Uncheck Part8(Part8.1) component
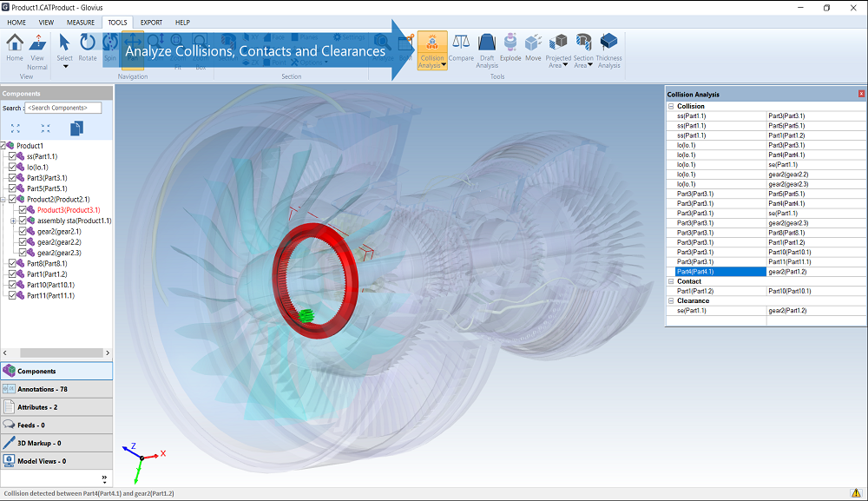Screen dimensions: 868x501 click(x=12, y=263)
